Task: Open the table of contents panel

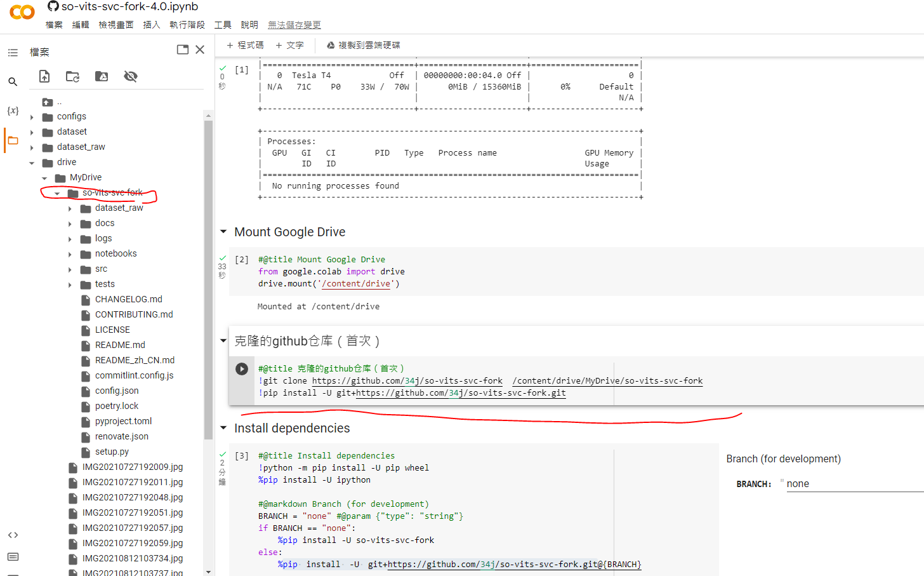Action: pos(12,52)
